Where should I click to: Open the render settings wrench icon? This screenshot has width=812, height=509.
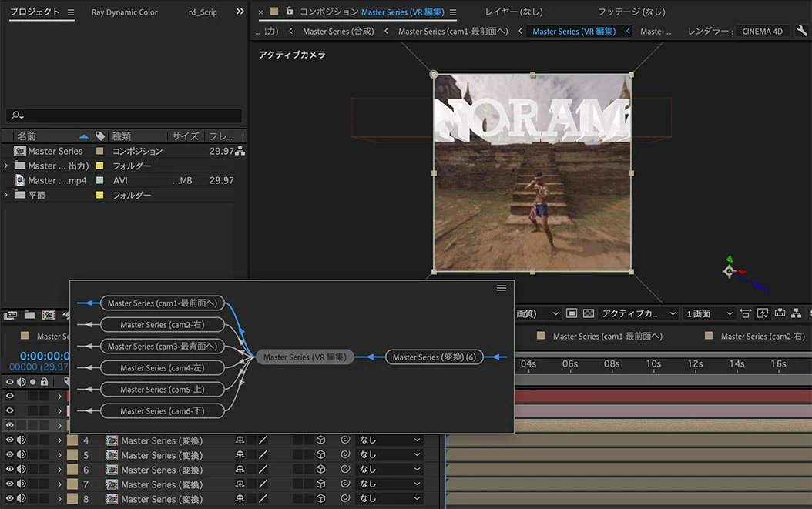tap(801, 31)
